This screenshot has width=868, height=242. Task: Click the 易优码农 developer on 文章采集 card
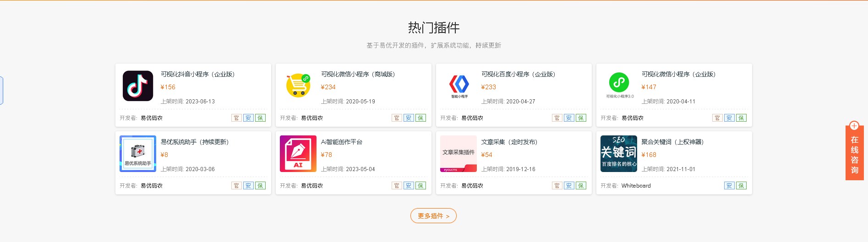click(472, 186)
